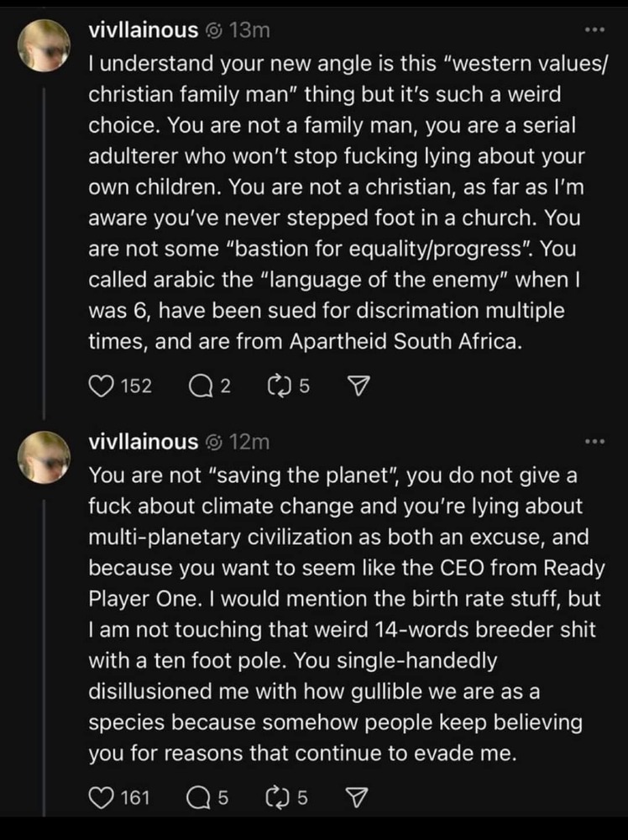Open second post text about saving the planet
The height and width of the screenshot is (840, 628).
tap(347, 614)
